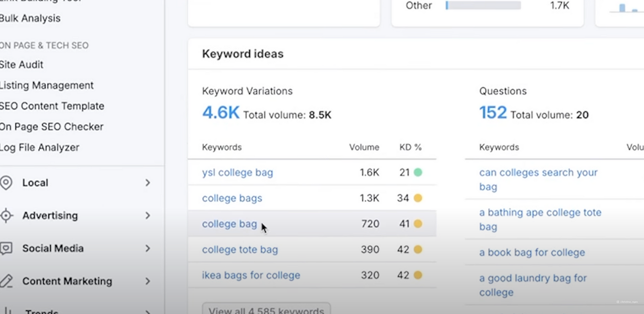The width and height of the screenshot is (644, 314).
Task: Open the On Page SEO Checker
Action: click(52, 127)
